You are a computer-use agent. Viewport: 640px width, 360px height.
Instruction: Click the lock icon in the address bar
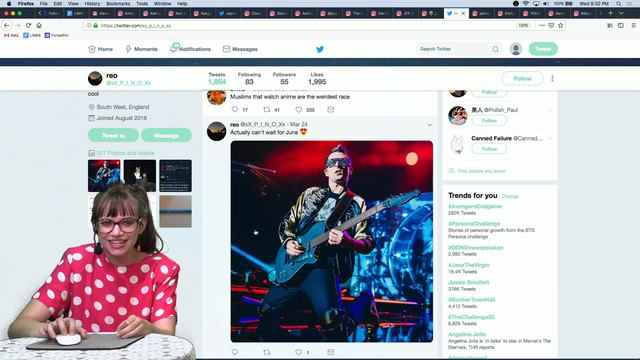tap(96, 25)
